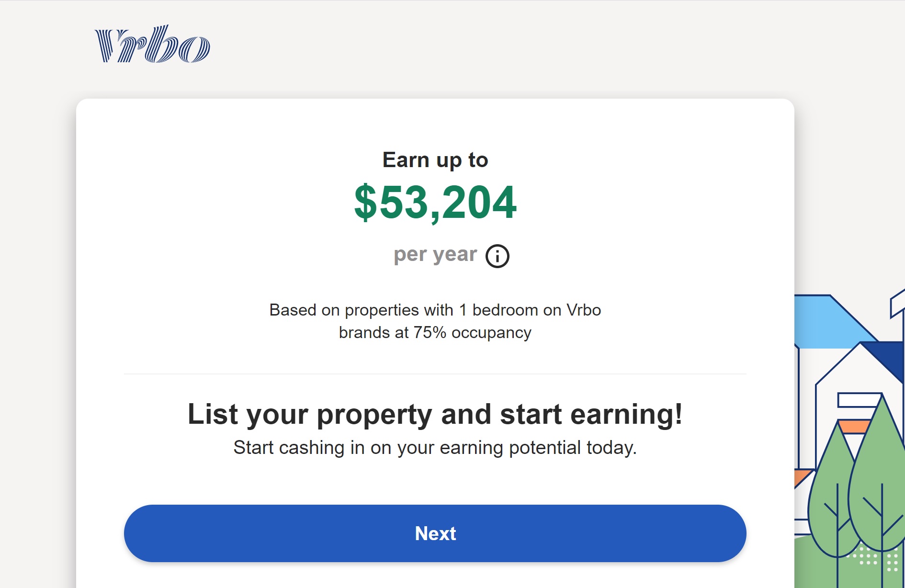Click the divider line above the earning heading
This screenshot has height=588, width=905.
(435, 373)
